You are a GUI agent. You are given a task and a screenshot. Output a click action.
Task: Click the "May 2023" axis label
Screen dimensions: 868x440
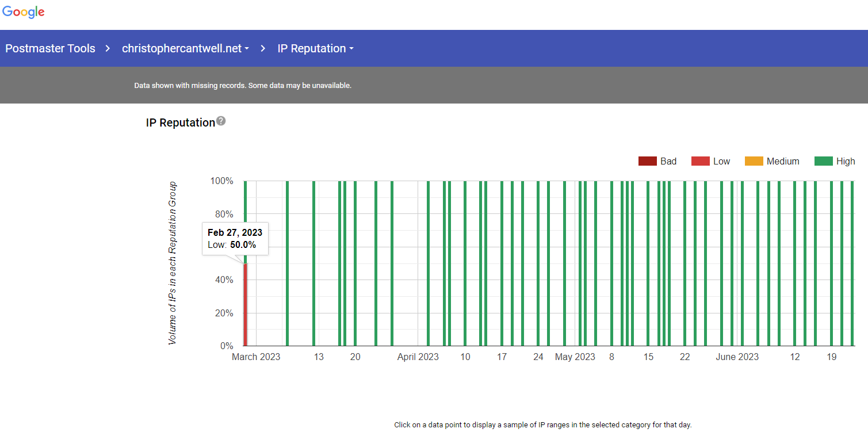(575, 357)
